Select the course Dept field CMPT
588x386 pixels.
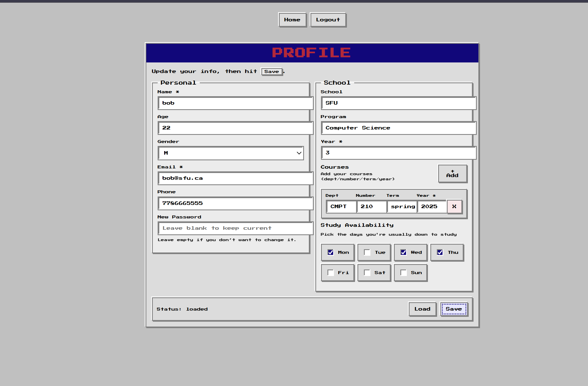tap(341, 207)
